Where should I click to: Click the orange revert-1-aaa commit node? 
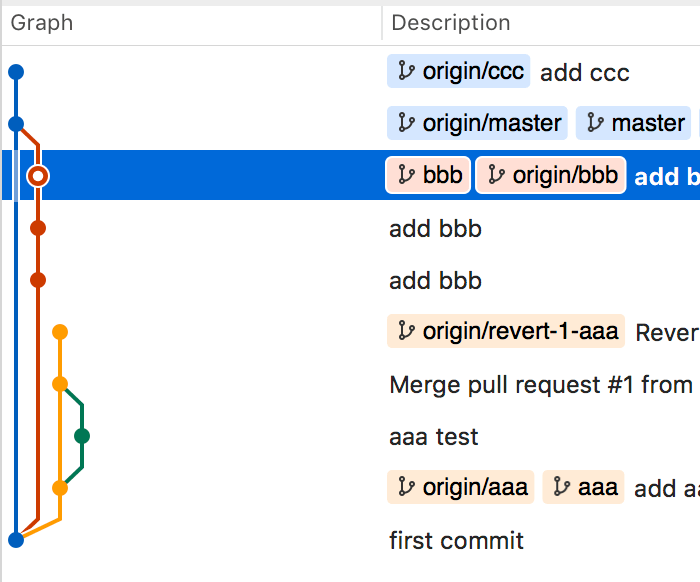[x=60, y=331]
